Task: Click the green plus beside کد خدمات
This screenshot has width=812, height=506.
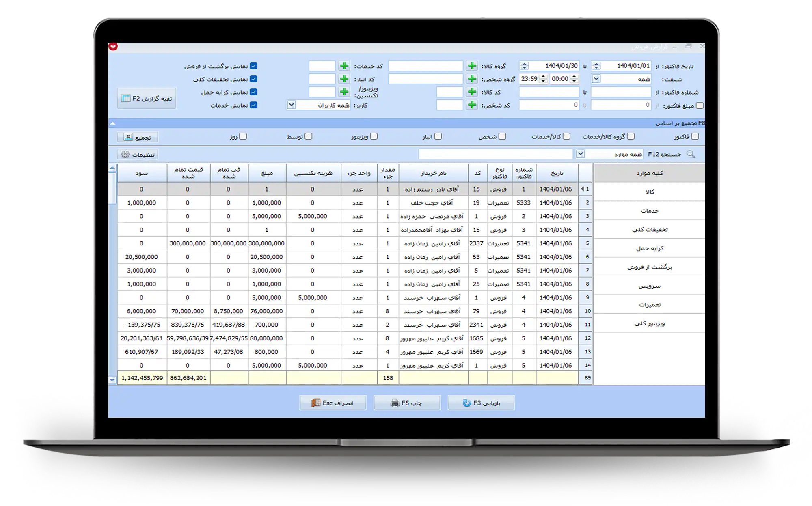Action: tap(344, 66)
